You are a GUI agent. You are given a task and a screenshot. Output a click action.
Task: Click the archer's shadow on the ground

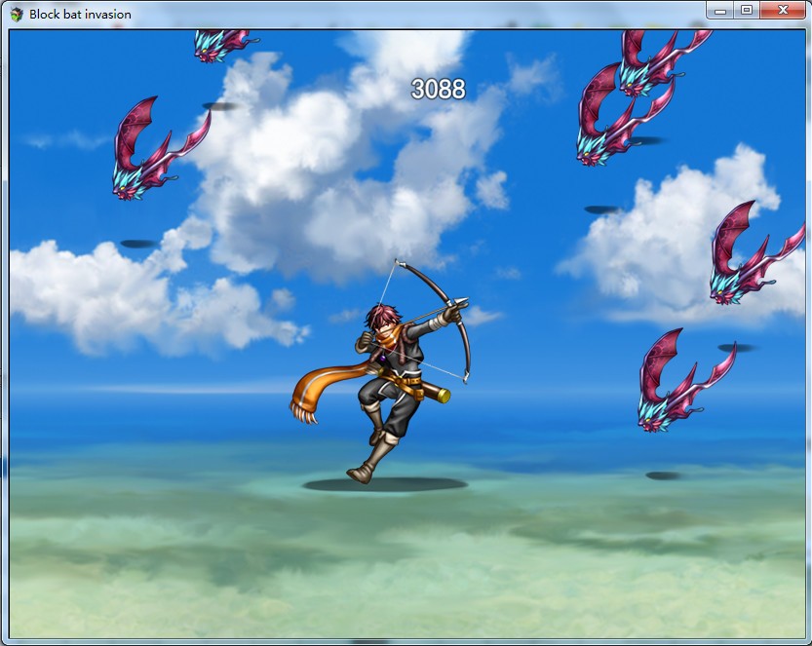(383, 484)
